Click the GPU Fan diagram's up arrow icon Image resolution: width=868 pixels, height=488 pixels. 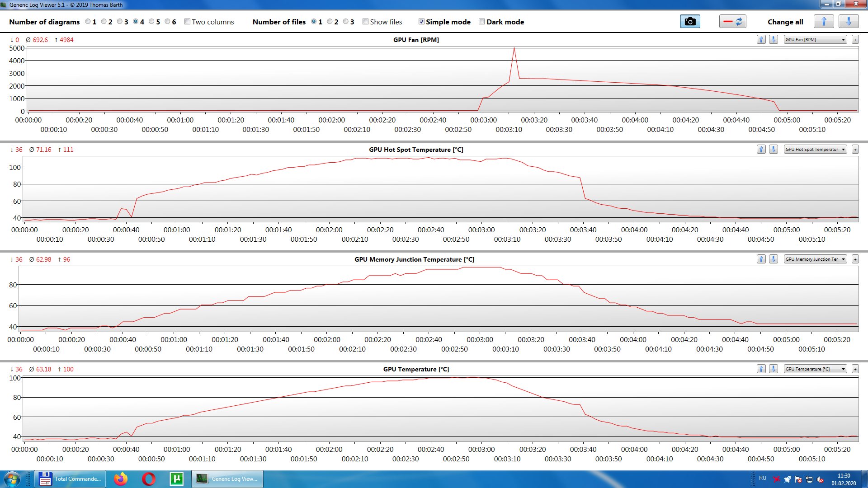pyautogui.click(x=761, y=40)
